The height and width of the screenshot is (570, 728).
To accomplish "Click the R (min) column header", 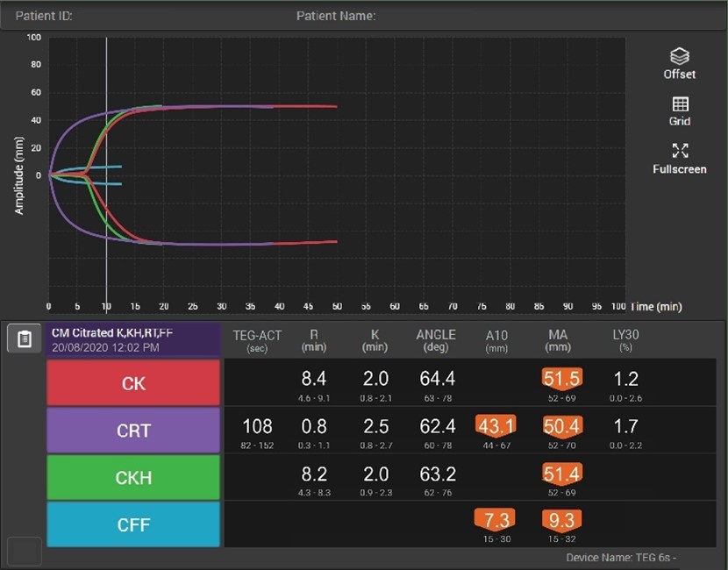I will [x=314, y=340].
